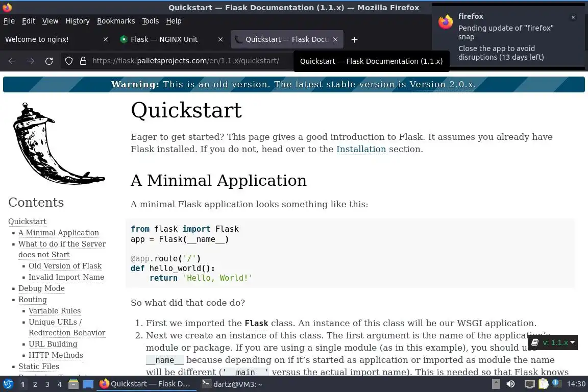
Task: Jump to What to do if the Server does not Start
Action: (62, 249)
